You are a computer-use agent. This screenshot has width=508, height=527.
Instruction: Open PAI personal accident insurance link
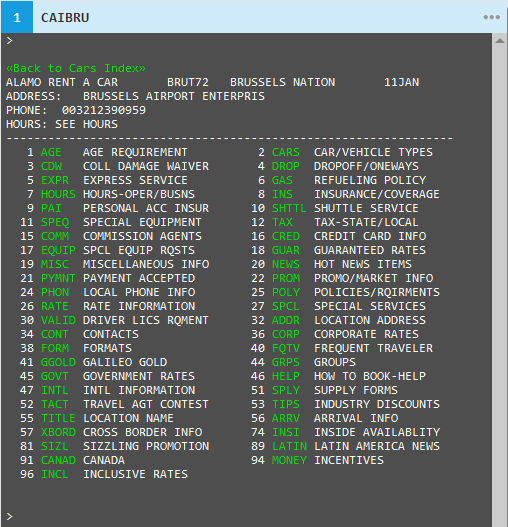(51, 208)
